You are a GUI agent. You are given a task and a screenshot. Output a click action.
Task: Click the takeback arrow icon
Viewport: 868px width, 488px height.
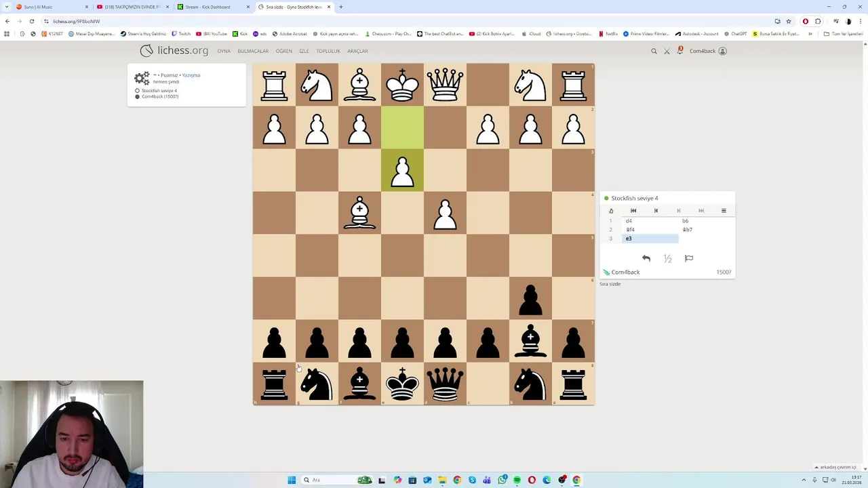646,258
